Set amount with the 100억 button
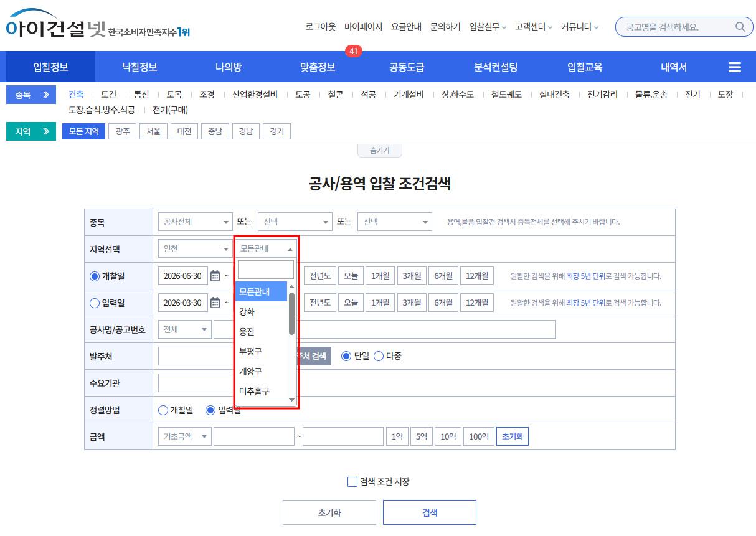 [479, 436]
